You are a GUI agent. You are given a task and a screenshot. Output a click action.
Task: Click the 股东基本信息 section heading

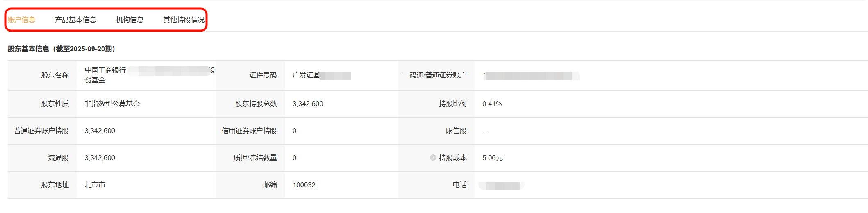(x=61, y=49)
